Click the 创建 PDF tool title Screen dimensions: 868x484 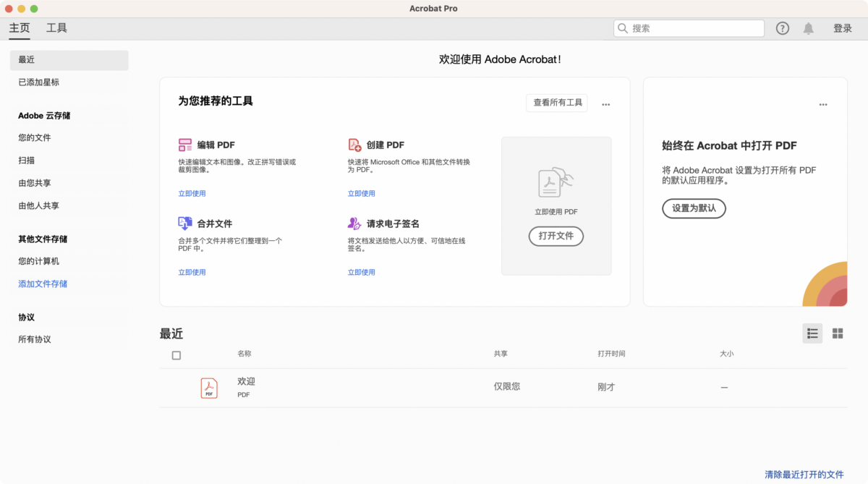pos(385,145)
